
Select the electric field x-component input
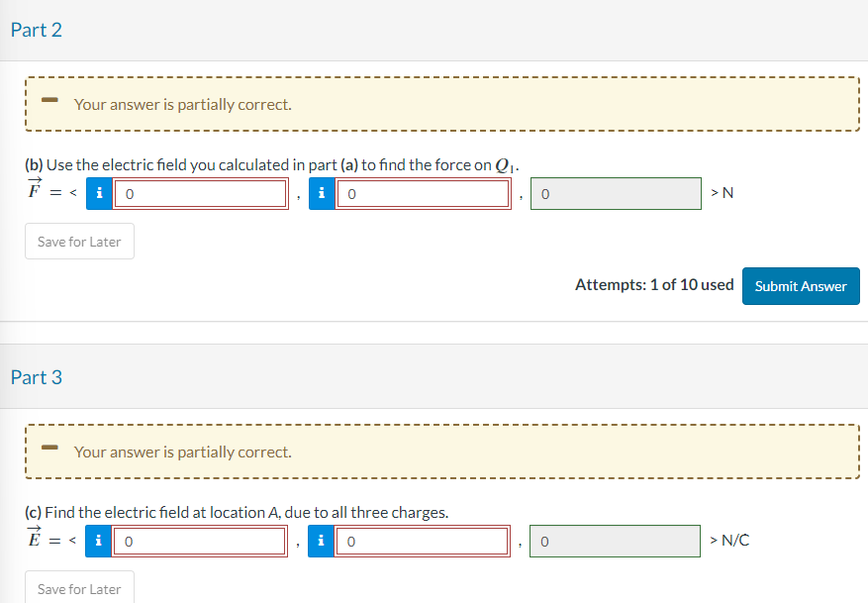pyautogui.click(x=198, y=541)
